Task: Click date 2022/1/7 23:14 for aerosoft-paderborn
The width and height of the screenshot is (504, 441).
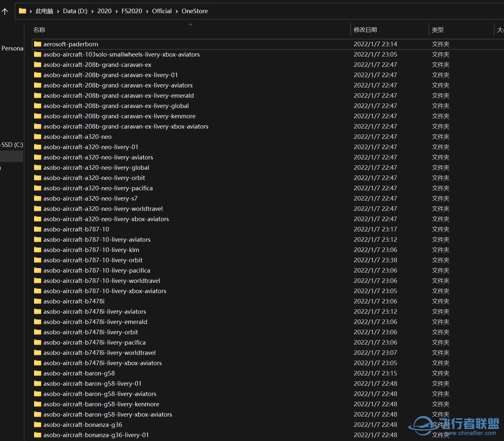Action: point(375,44)
